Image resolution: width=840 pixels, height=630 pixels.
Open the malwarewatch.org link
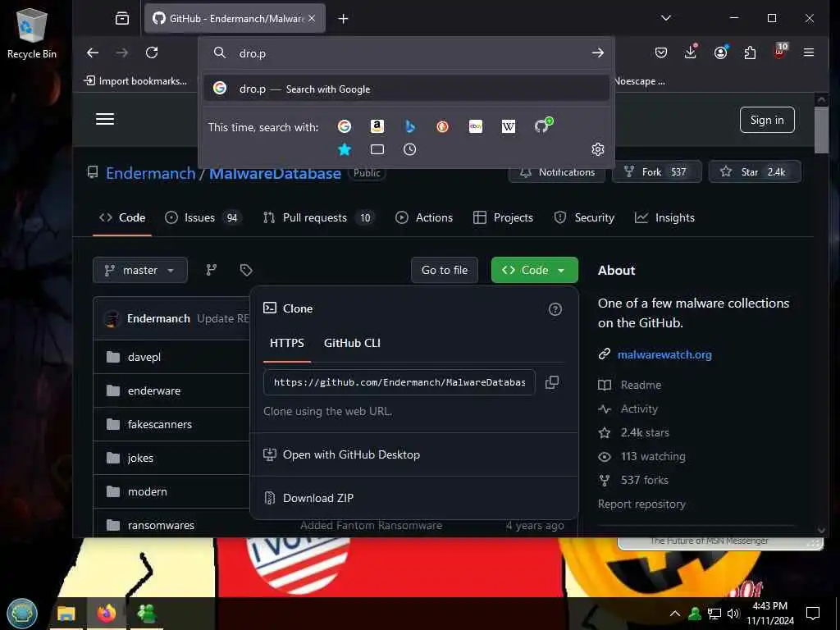[664, 354]
